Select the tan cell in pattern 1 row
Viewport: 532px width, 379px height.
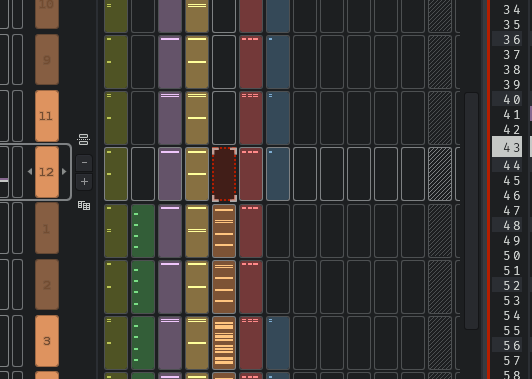click(x=197, y=231)
